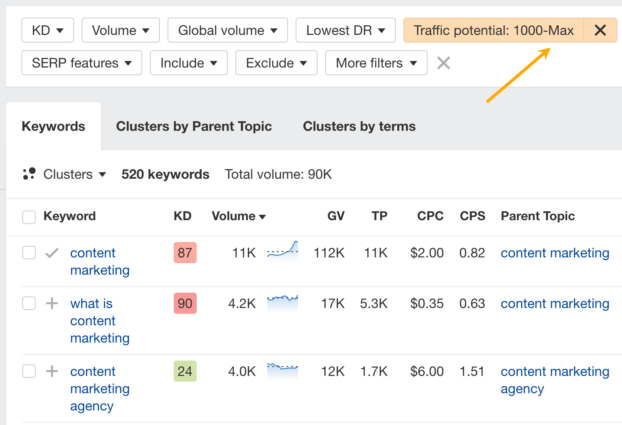
Task: Open the trend sparkline for 'content marketing agency'
Action: click(x=282, y=371)
